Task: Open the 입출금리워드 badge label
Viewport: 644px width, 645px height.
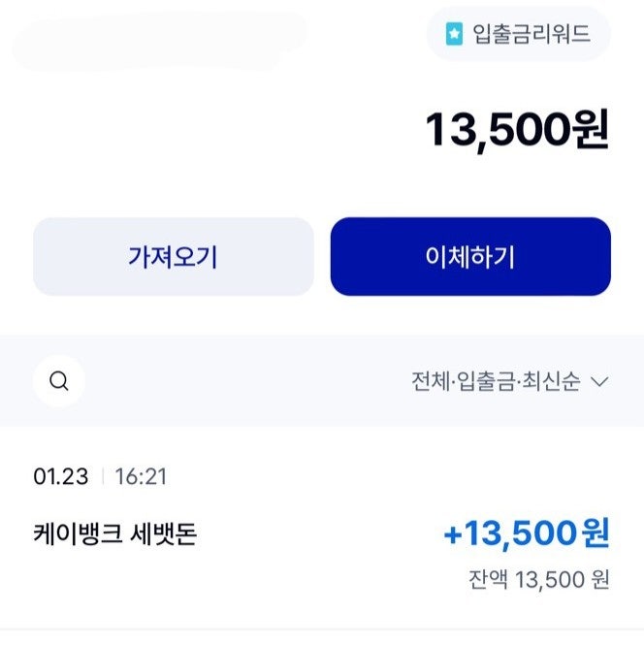Action: (x=530, y=34)
